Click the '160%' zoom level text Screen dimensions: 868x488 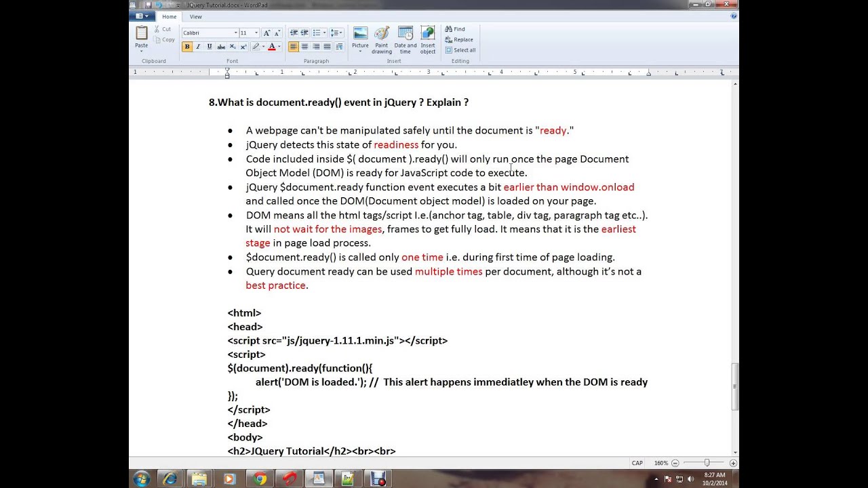point(660,463)
